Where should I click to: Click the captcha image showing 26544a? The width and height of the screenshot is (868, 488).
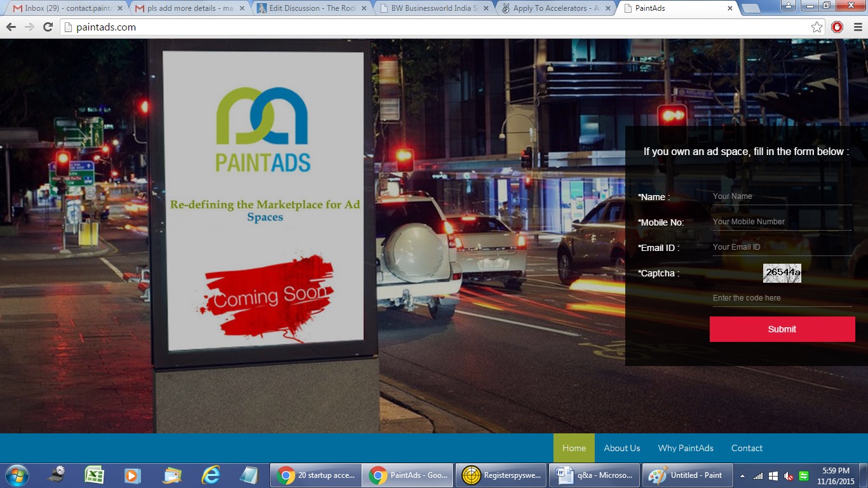pyautogui.click(x=782, y=273)
